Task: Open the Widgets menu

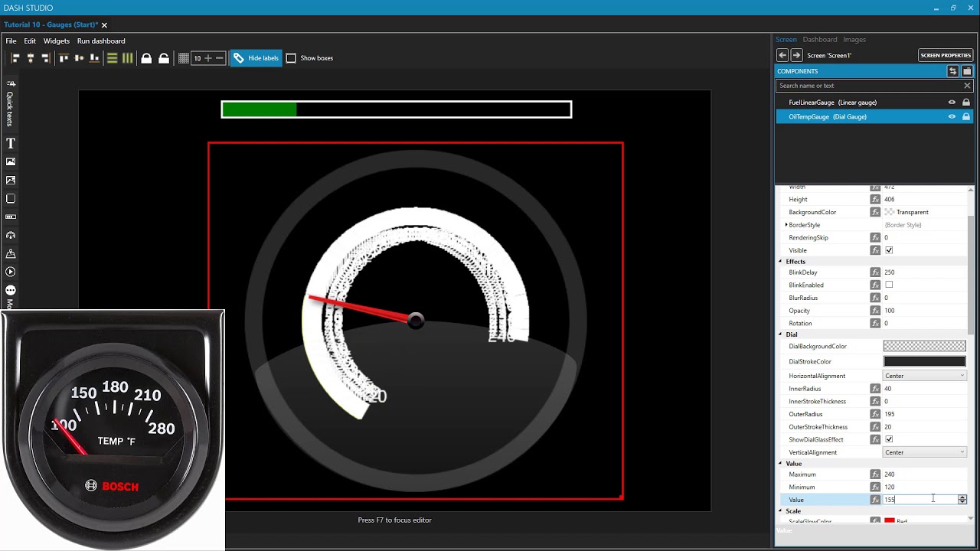Action: tap(57, 41)
